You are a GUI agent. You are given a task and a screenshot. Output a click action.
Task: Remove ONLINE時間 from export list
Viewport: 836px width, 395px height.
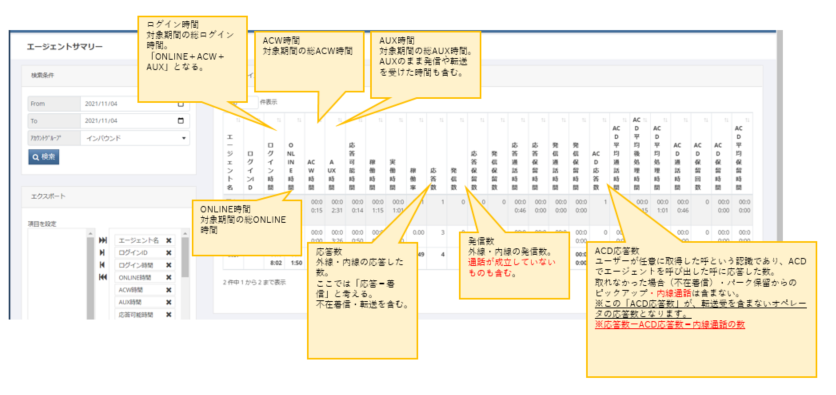[168, 278]
